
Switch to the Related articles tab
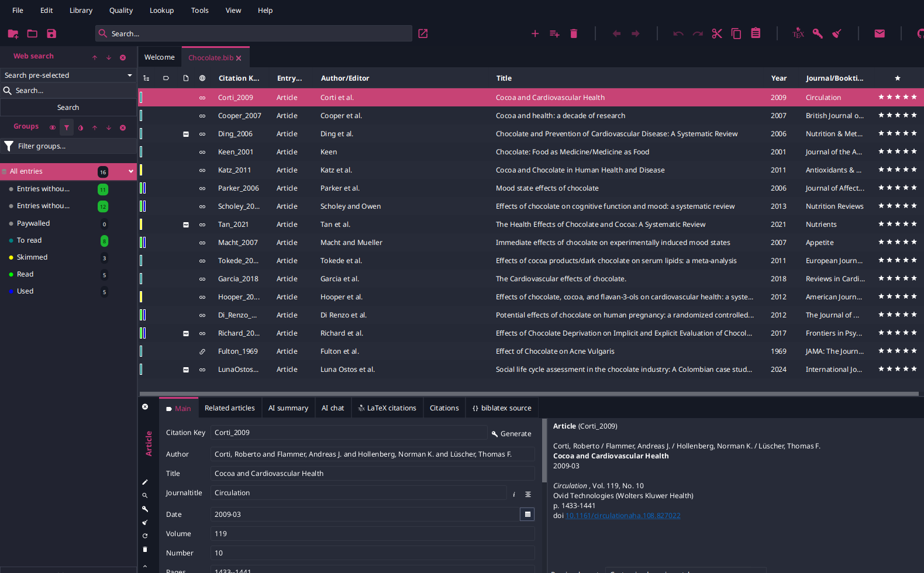pos(230,408)
